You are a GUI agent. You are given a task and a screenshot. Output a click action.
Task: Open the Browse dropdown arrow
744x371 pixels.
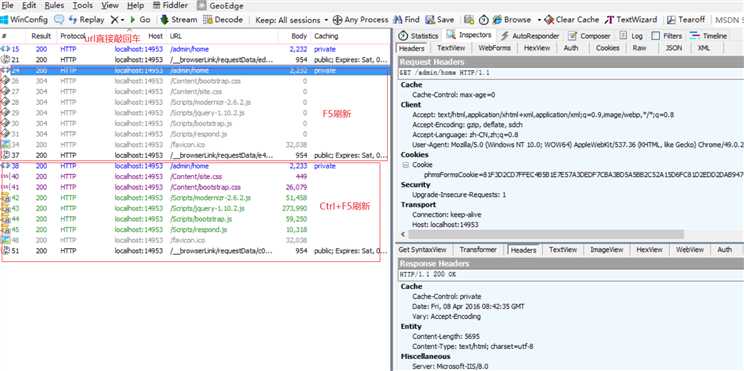539,20
